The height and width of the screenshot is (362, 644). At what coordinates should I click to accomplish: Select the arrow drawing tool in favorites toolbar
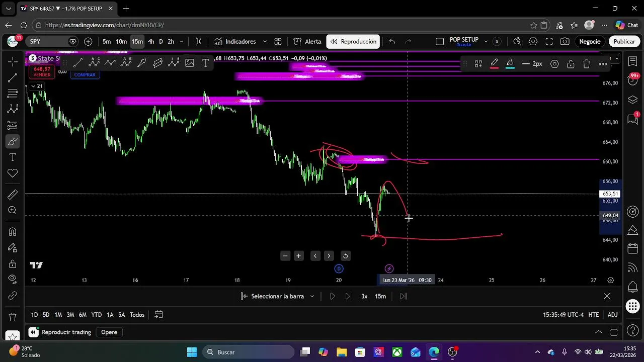tap(142, 63)
